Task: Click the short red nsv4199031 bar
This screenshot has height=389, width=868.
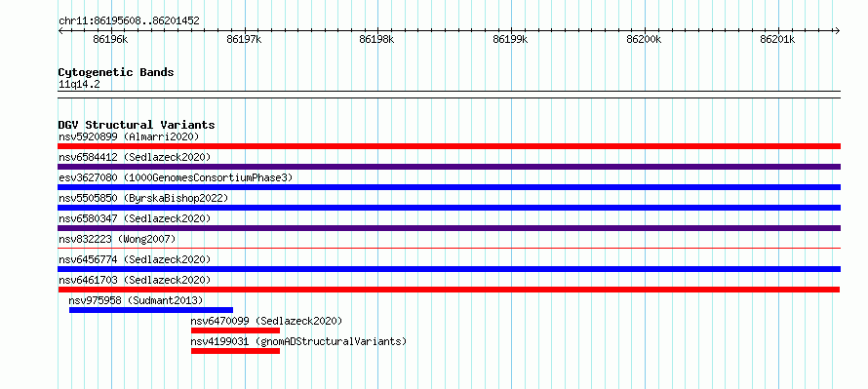Action: [x=235, y=351]
